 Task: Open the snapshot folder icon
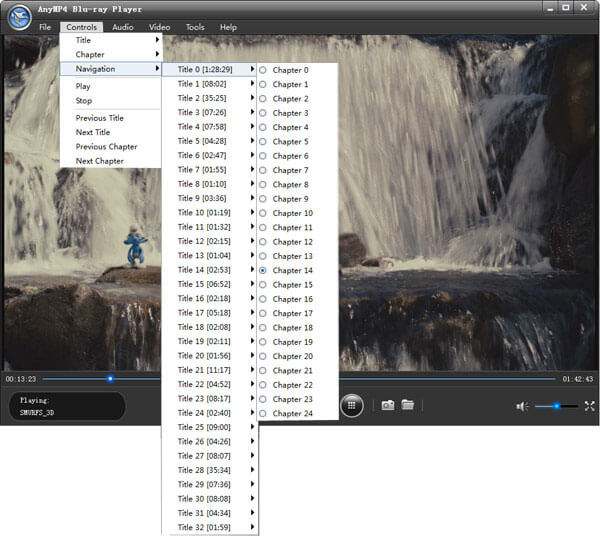[408, 404]
